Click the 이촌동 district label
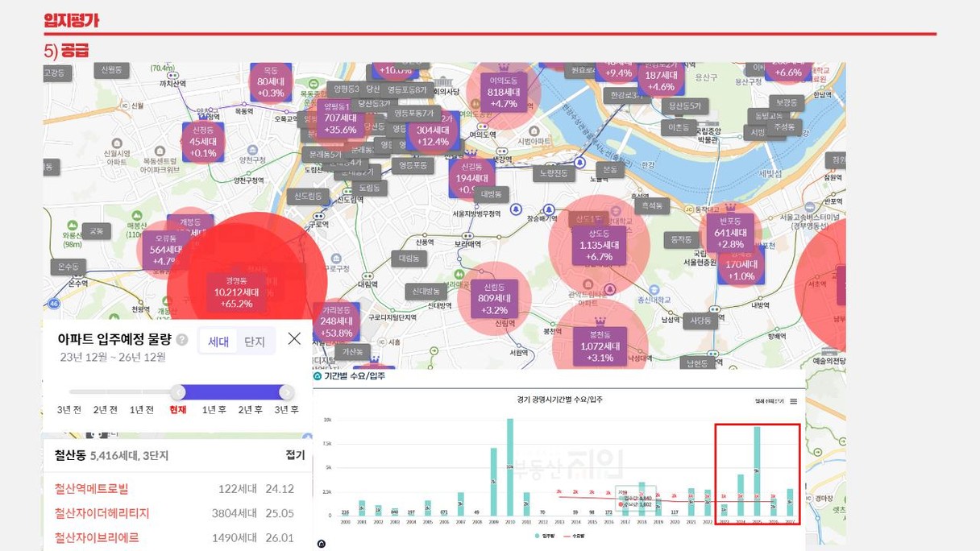This screenshot has width=980, height=551. (x=679, y=127)
